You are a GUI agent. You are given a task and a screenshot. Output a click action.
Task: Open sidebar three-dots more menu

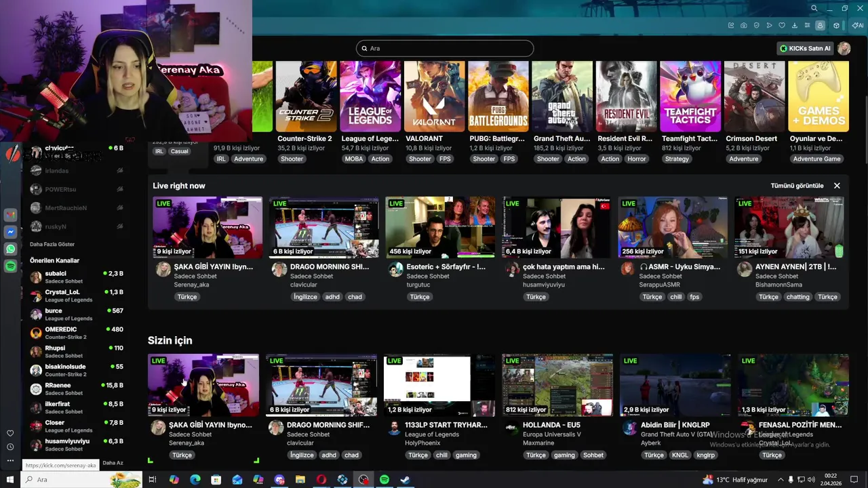coord(10,461)
